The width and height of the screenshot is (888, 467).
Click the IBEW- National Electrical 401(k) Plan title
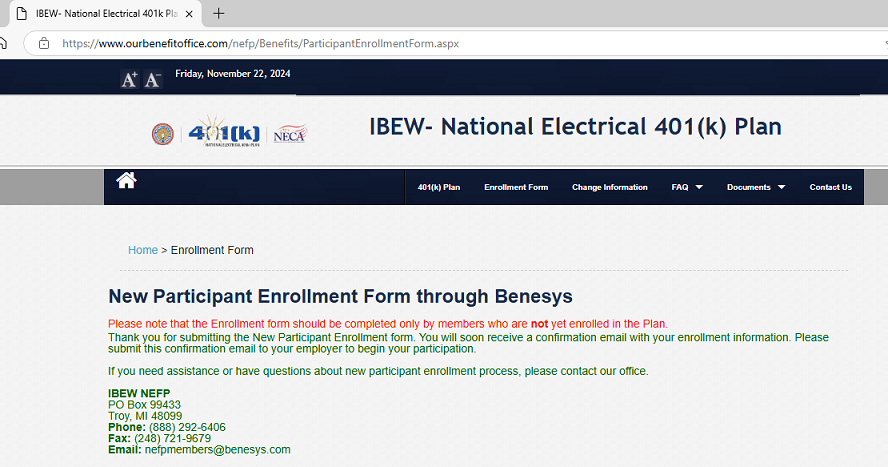(x=575, y=127)
